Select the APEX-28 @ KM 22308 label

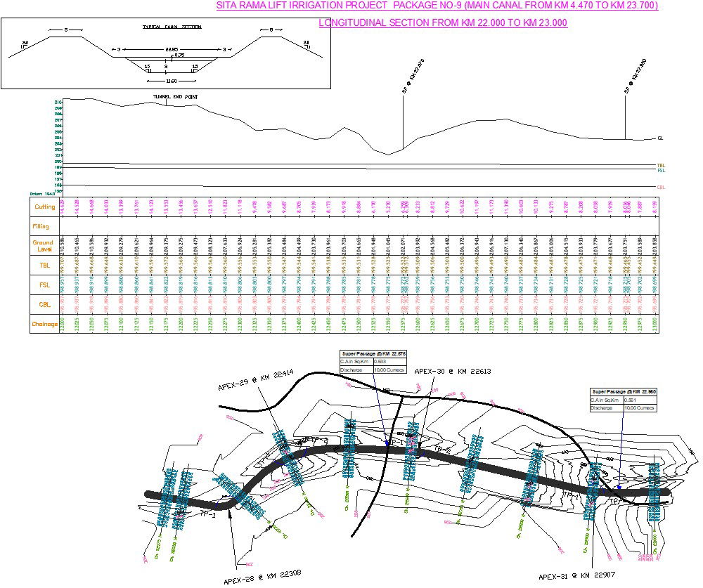pos(262,577)
